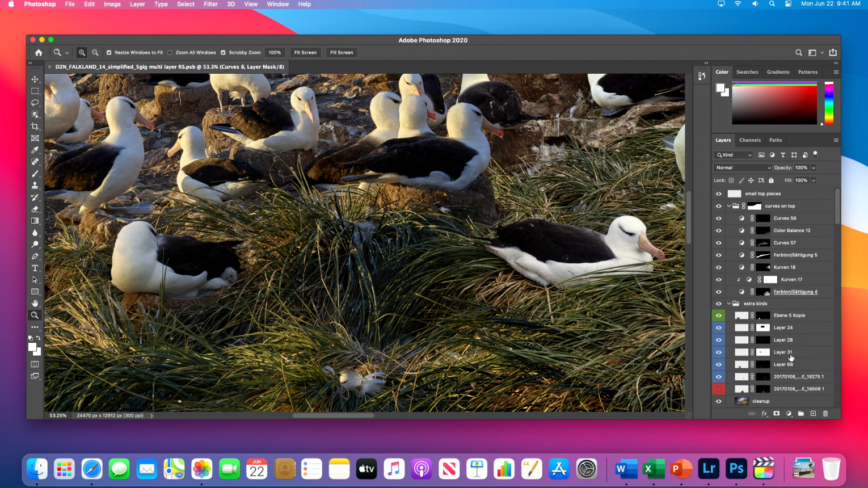Screen dimensions: 868x488
Task: Click the Fill Screen button
Action: (x=342, y=53)
